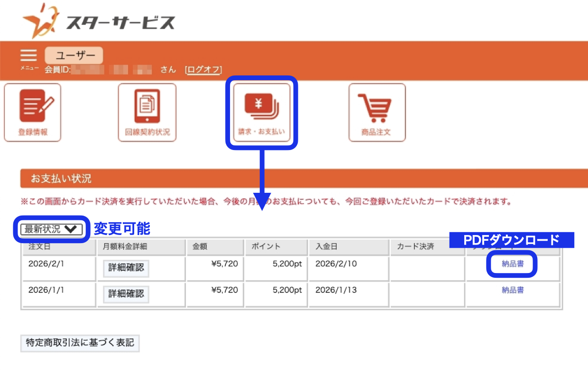Click the 2026/1/1 order date cell
588x377 pixels.
click(59, 295)
